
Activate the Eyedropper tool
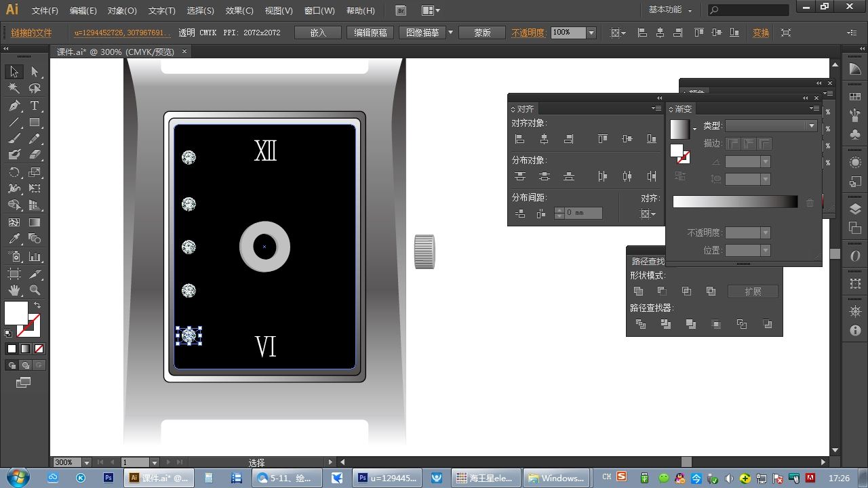pos(14,239)
